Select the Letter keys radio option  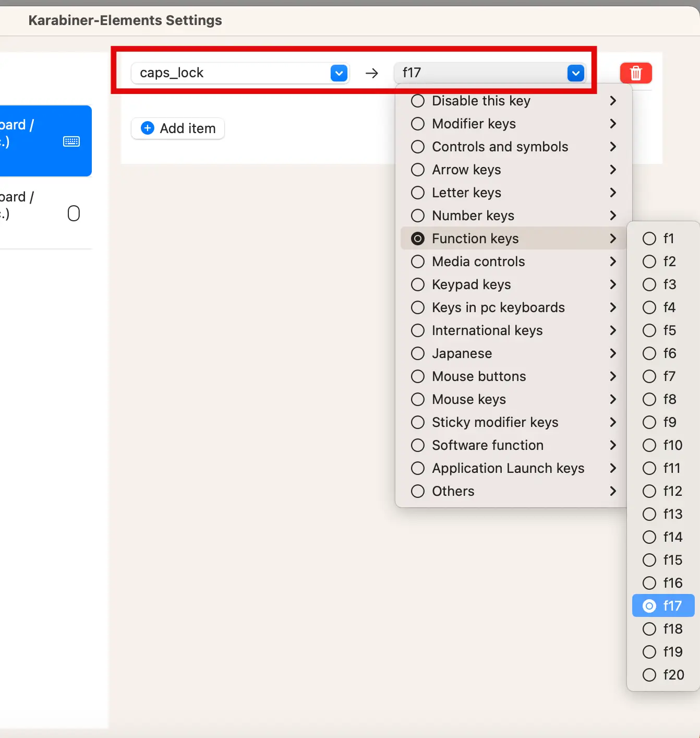point(418,193)
